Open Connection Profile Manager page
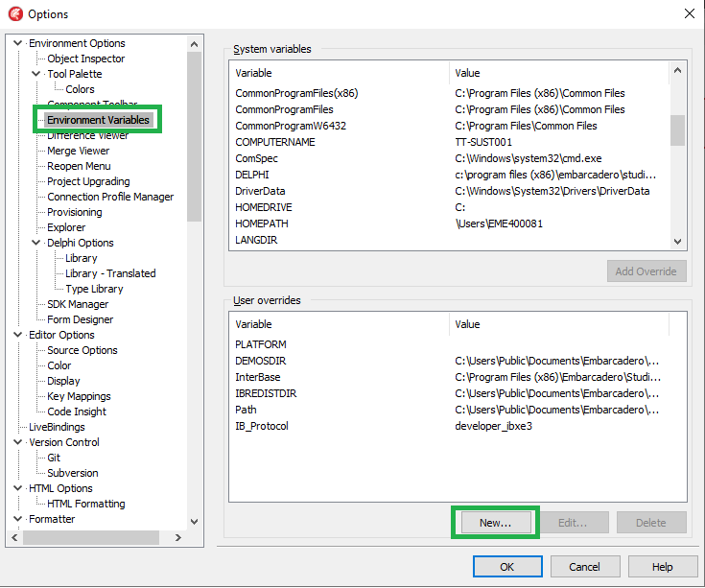The width and height of the screenshot is (705, 588). tap(110, 197)
